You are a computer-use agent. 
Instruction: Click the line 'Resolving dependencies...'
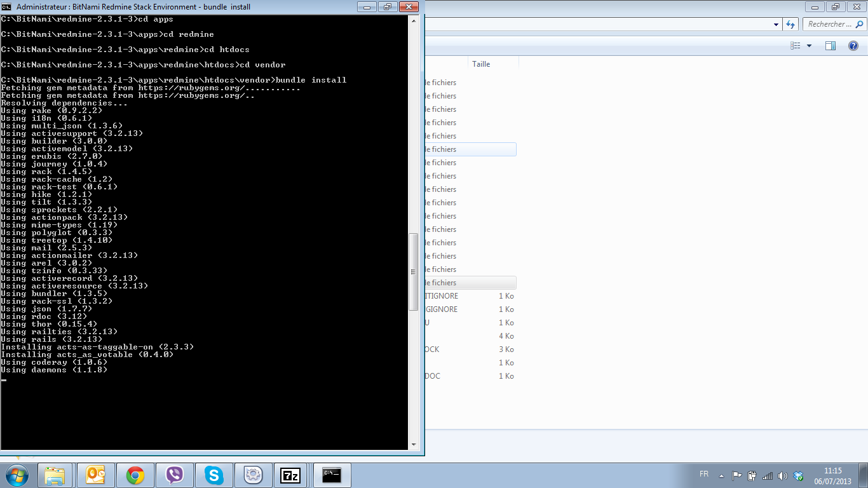64,103
